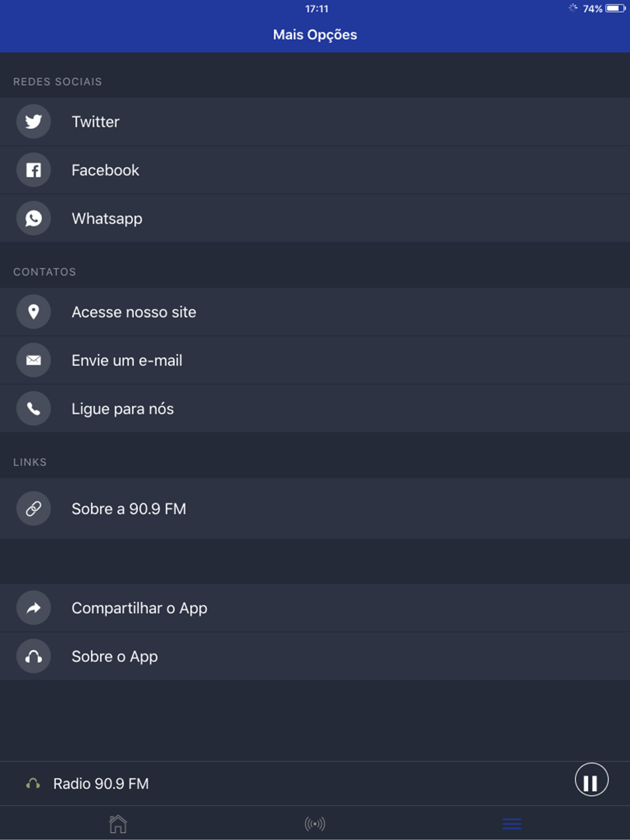Tap the share arrow icon
This screenshot has width=630, height=840.
pyautogui.click(x=34, y=608)
